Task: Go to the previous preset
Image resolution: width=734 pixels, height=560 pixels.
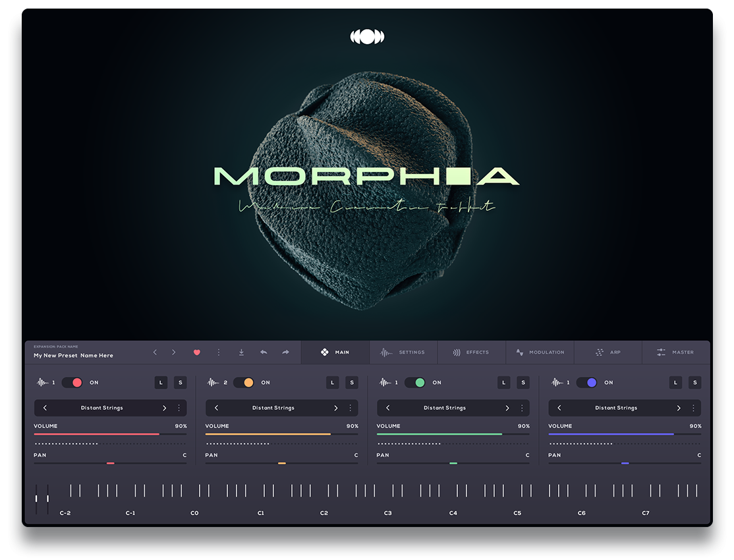Action: [155, 352]
